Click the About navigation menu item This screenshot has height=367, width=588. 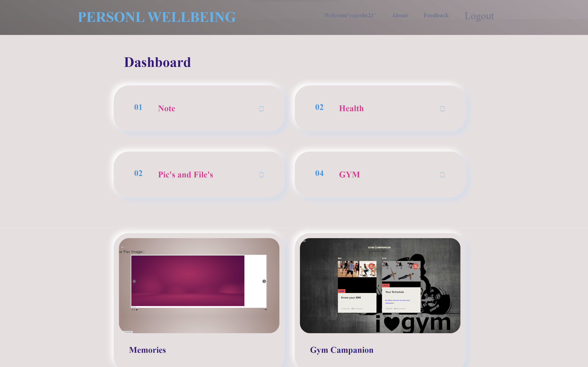tap(399, 16)
